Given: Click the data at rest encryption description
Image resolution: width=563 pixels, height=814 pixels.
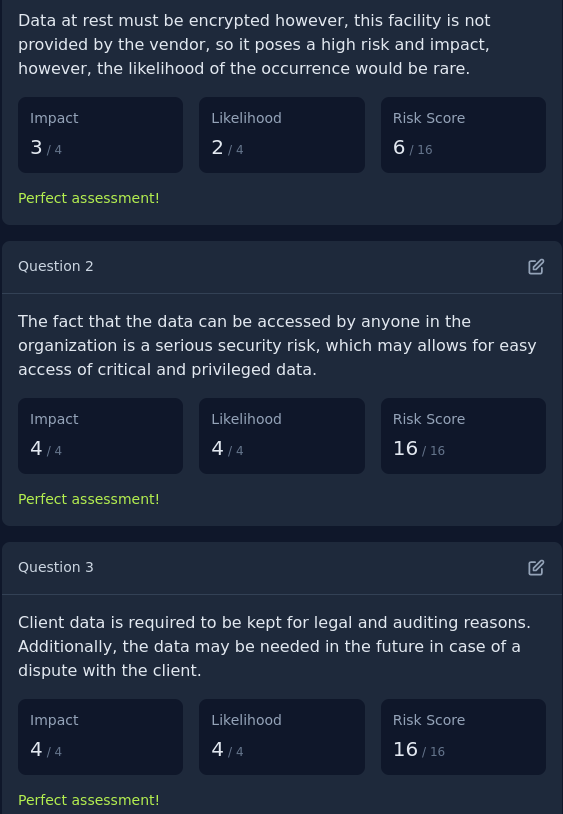Looking at the screenshot, I should (254, 45).
